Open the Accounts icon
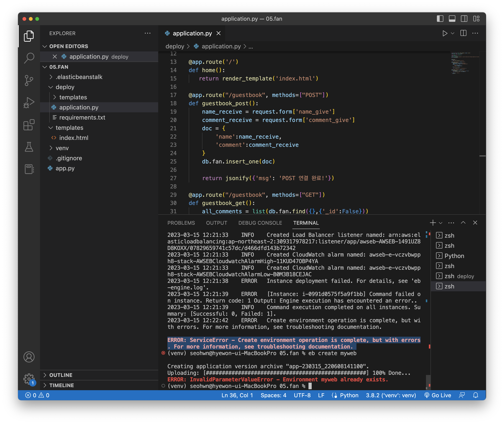The width and height of the screenshot is (504, 424). pyautogui.click(x=29, y=357)
